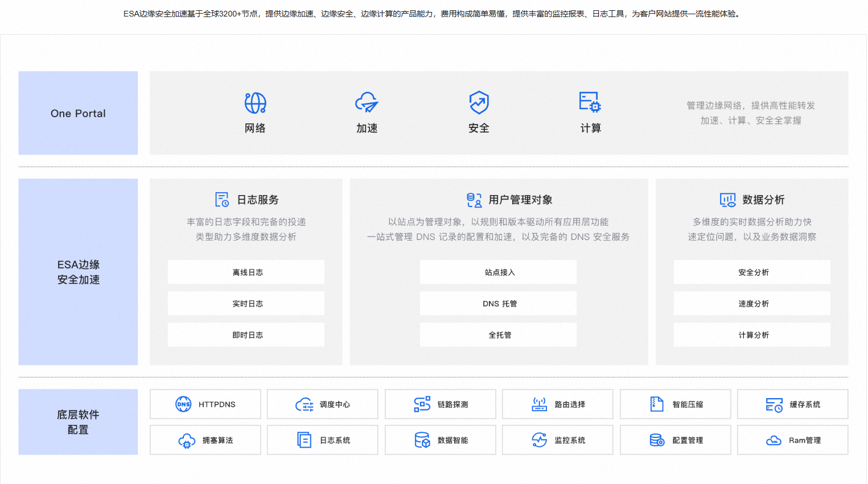Open the Ram管理 tile
Screen dimensions: 868x484
click(x=792, y=440)
